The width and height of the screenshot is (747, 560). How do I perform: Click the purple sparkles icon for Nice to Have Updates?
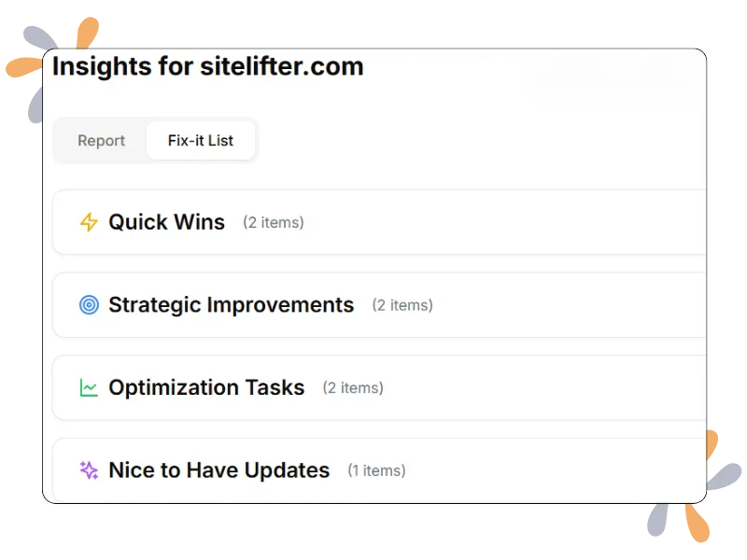(90, 469)
